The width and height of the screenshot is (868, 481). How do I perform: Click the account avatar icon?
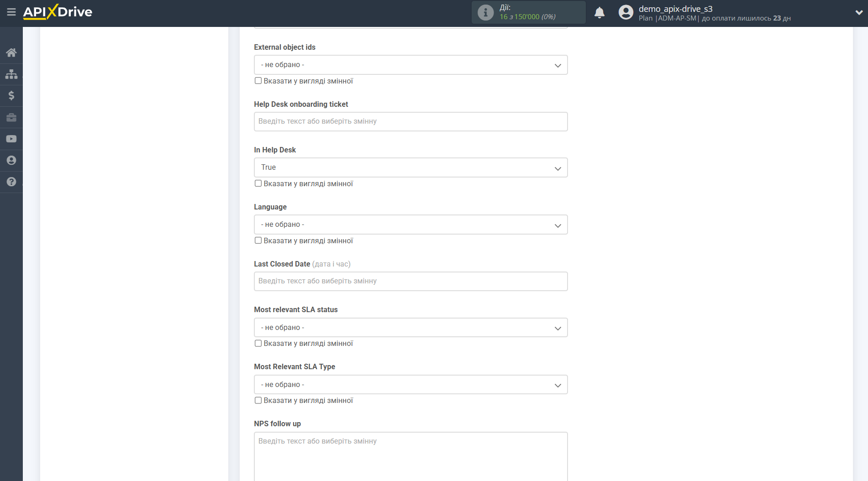pos(626,12)
